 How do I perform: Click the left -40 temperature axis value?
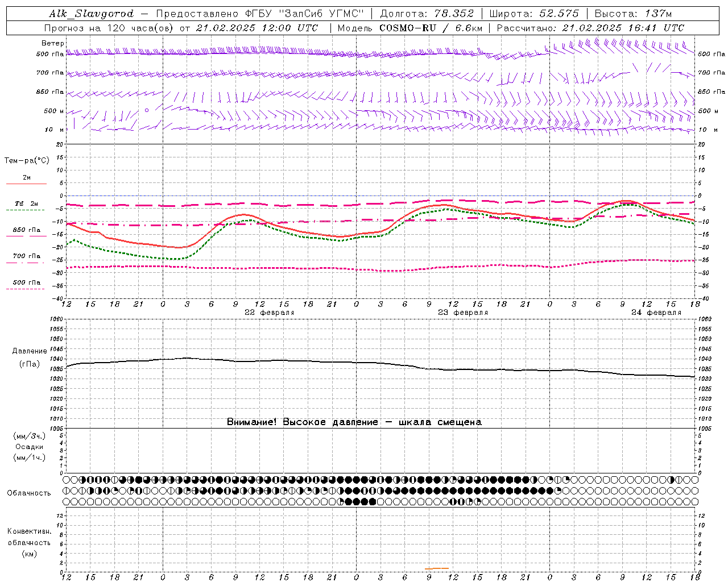coord(59,299)
